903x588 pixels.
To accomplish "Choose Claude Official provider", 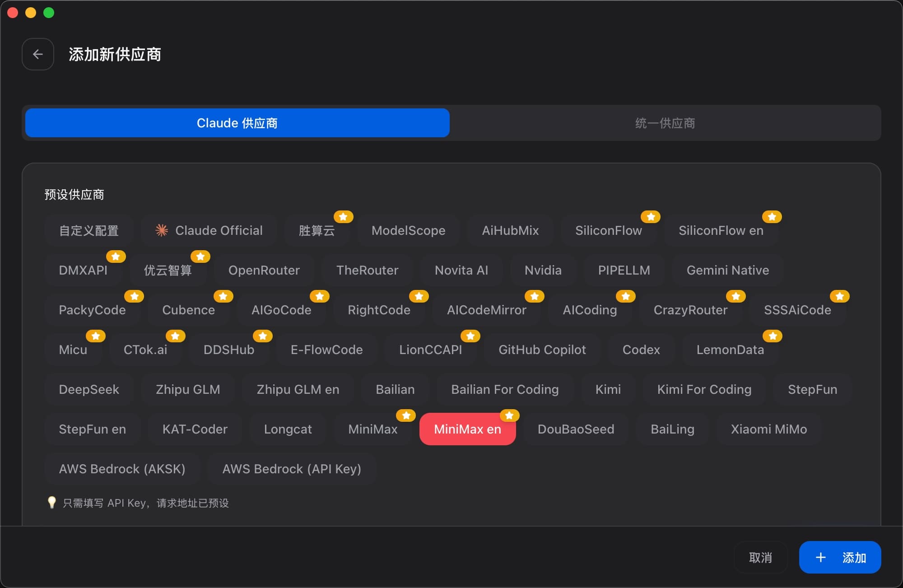I will click(x=209, y=230).
